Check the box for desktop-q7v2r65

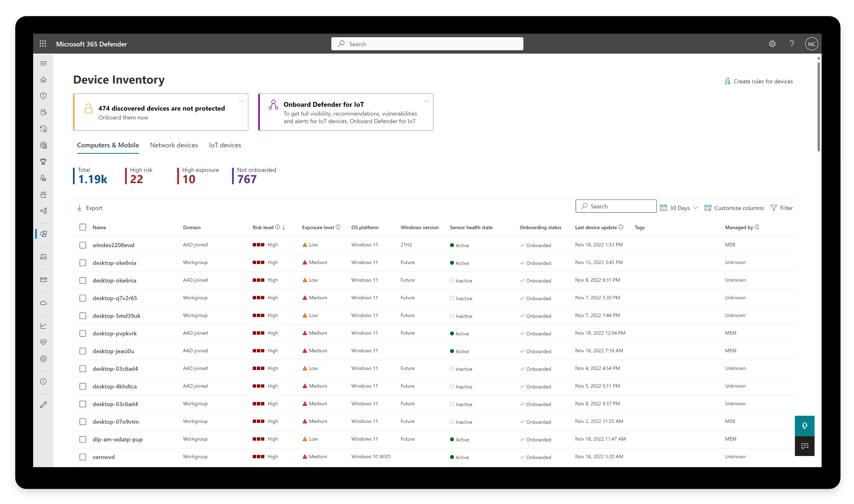(83, 298)
